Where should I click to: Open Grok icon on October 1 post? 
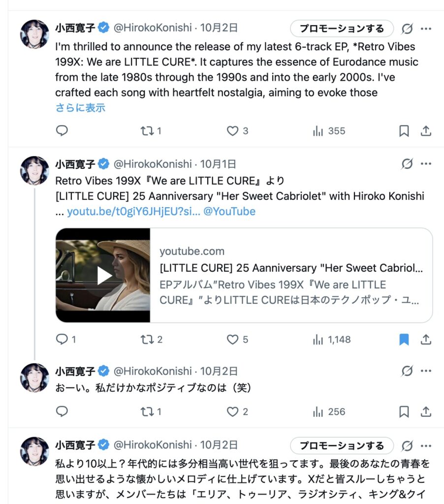coord(407,164)
